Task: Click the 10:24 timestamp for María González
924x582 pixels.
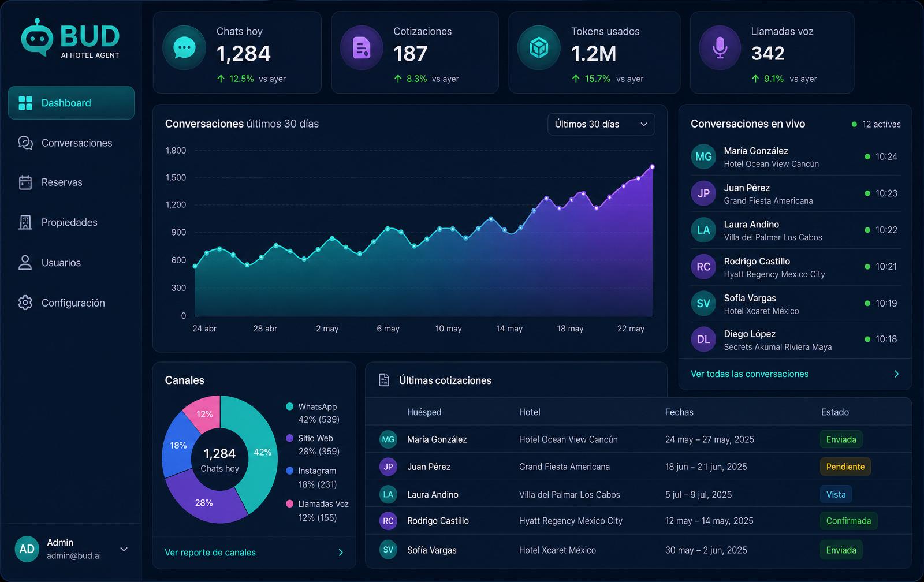Action: tap(886, 156)
